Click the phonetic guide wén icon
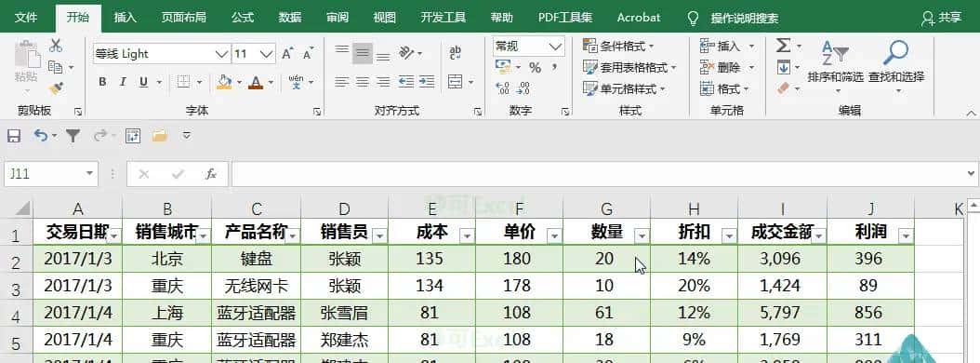This screenshot has height=363, width=980. (x=296, y=82)
